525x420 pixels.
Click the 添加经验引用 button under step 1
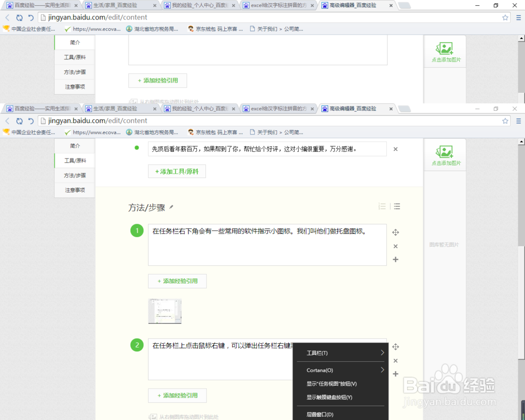tap(177, 281)
